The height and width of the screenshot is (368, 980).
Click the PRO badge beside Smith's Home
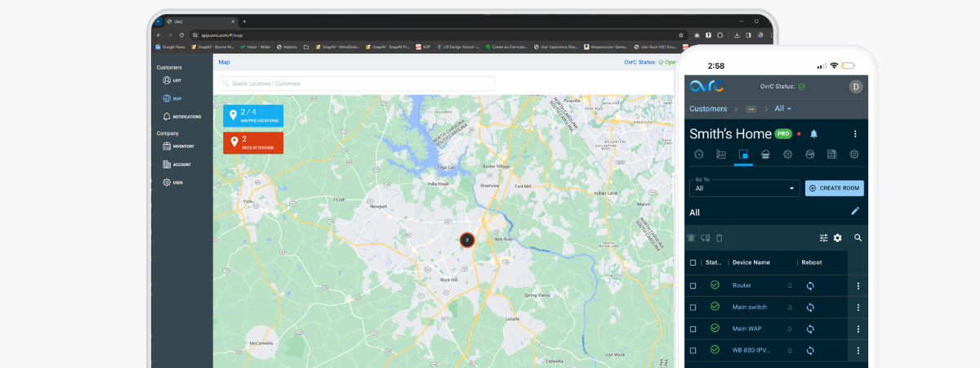point(783,134)
